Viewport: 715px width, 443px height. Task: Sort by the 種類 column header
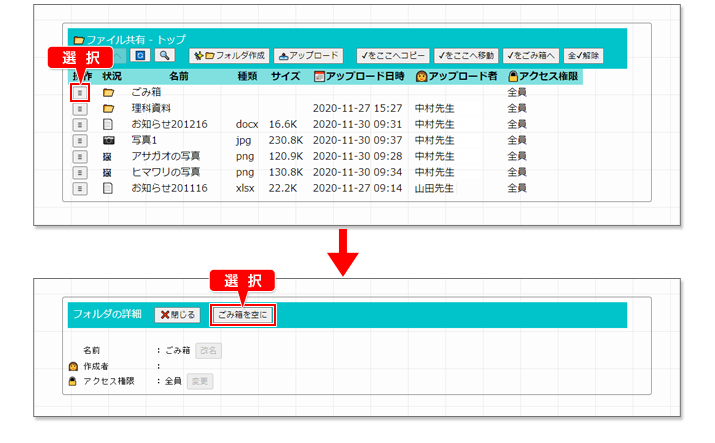[x=247, y=76]
